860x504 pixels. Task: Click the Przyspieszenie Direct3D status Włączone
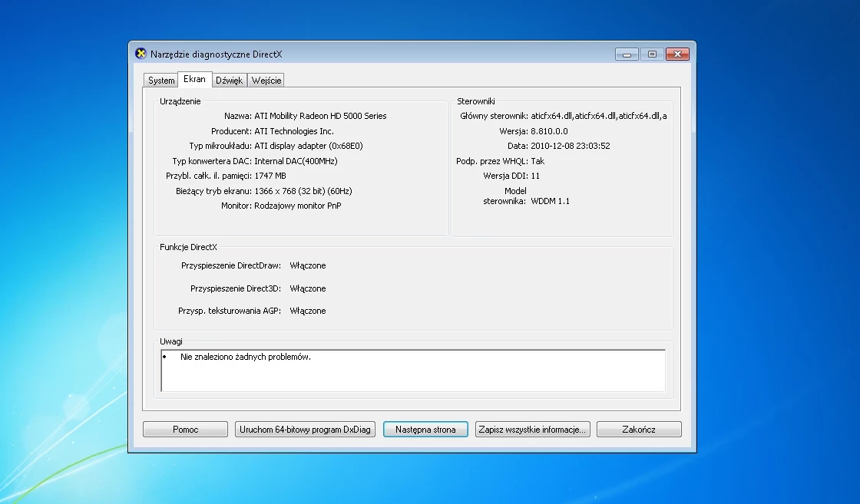(x=310, y=288)
